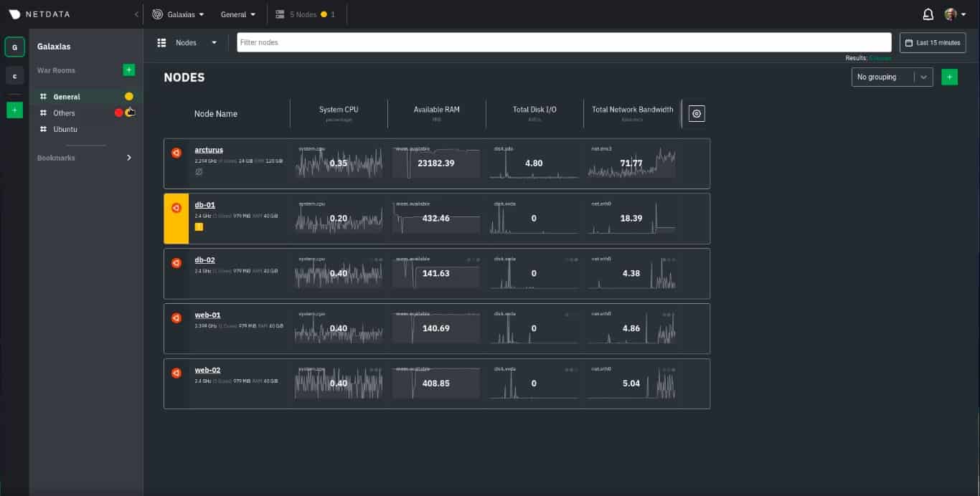Click the Node Name column header

point(215,114)
